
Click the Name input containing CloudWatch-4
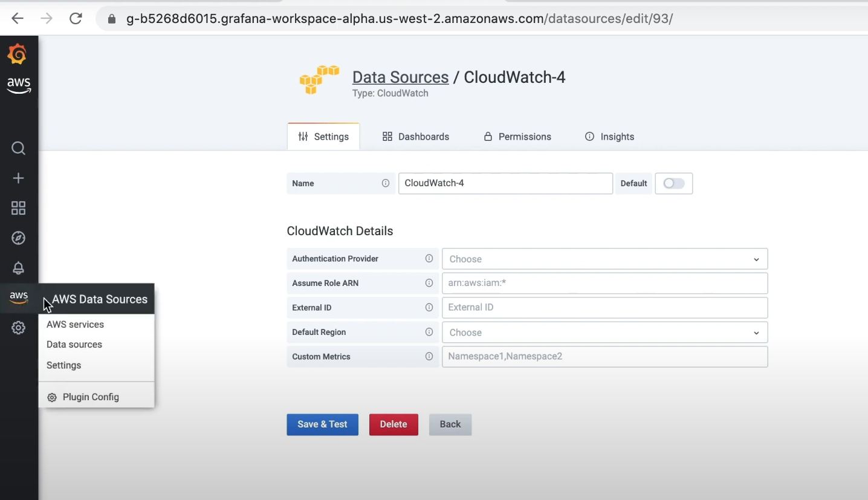[x=505, y=183]
